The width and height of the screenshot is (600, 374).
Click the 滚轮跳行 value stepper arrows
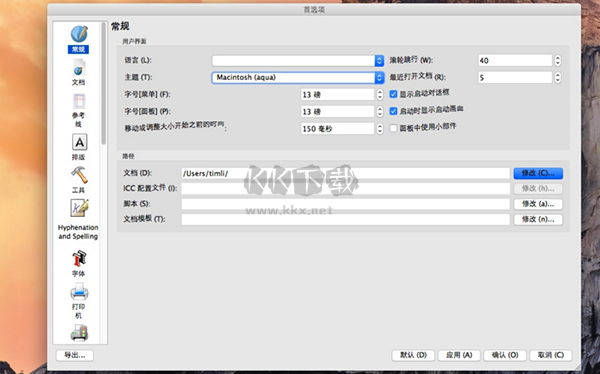coord(558,60)
